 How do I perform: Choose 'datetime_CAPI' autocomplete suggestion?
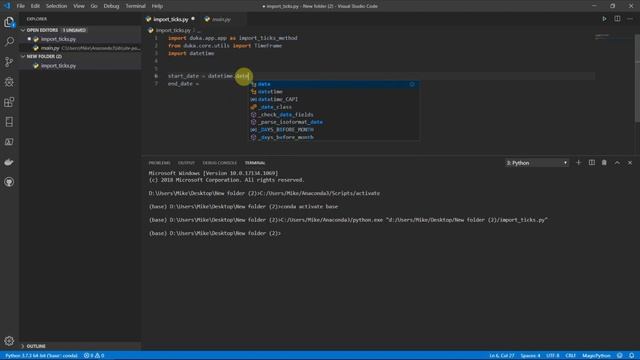click(x=334, y=99)
